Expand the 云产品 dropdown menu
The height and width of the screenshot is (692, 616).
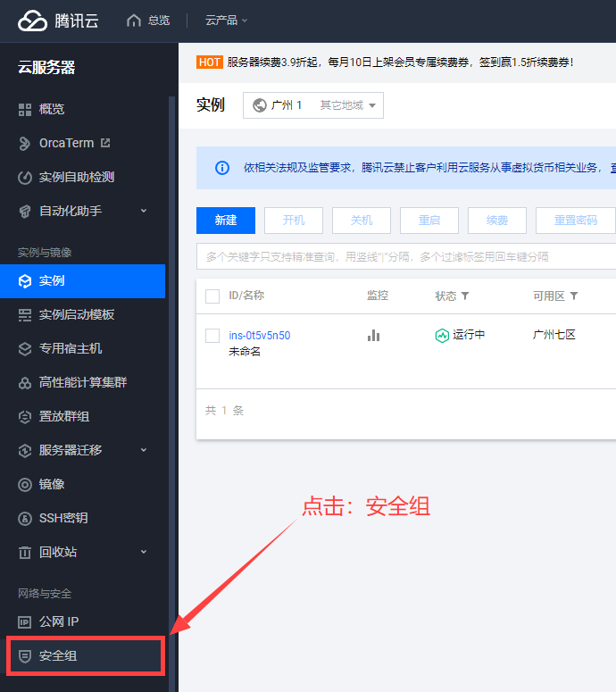click(x=226, y=21)
